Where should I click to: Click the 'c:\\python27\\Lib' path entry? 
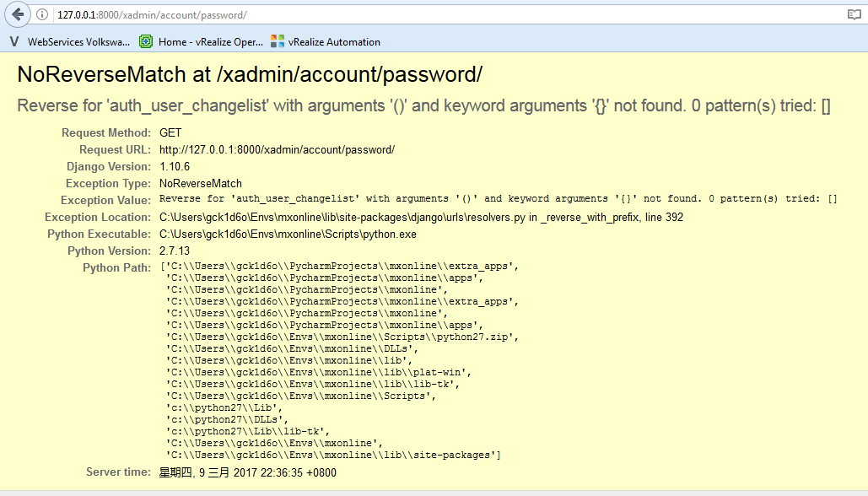click(224, 408)
